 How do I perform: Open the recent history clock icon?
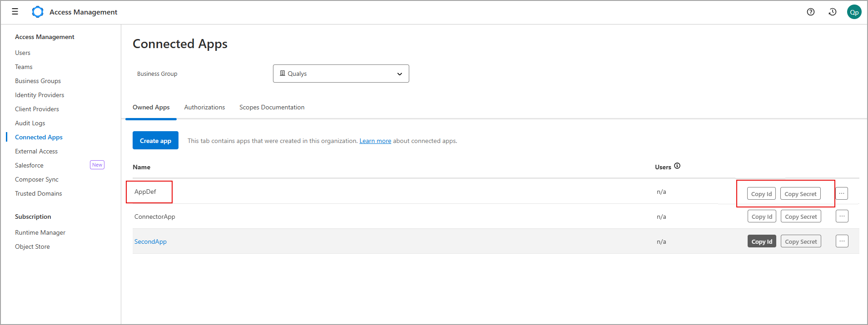pos(833,12)
